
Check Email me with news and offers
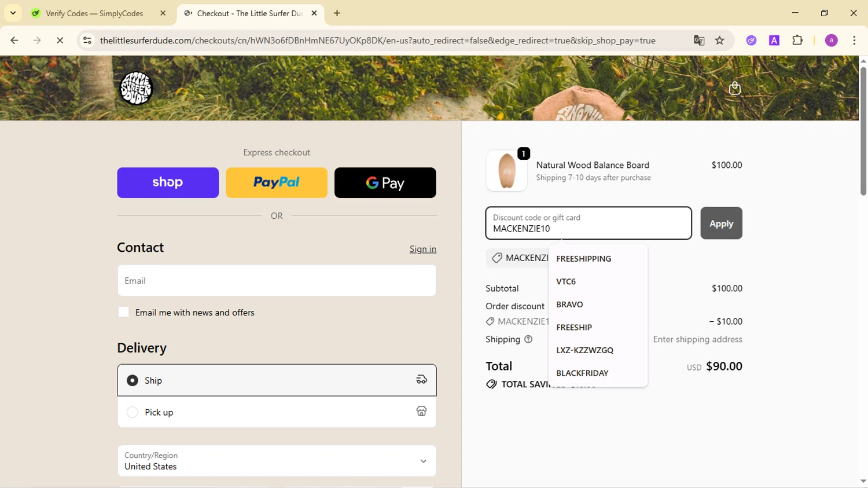tap(123, 312)
